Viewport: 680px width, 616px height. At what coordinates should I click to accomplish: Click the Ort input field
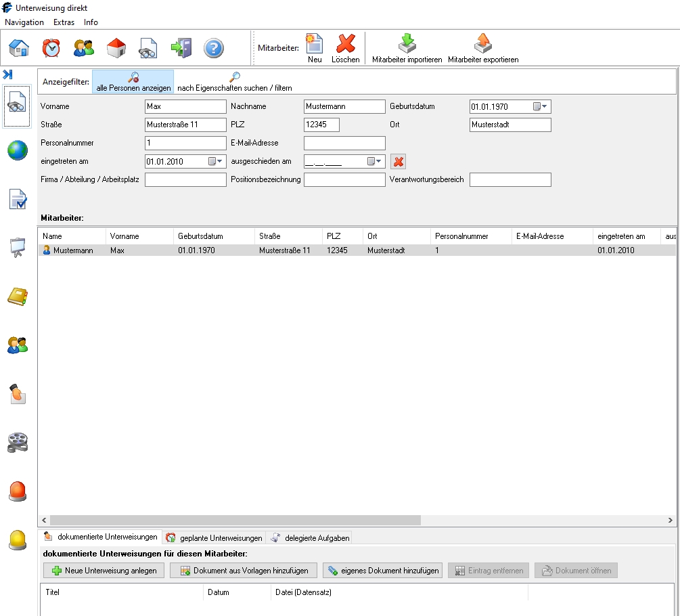point(510,125)
